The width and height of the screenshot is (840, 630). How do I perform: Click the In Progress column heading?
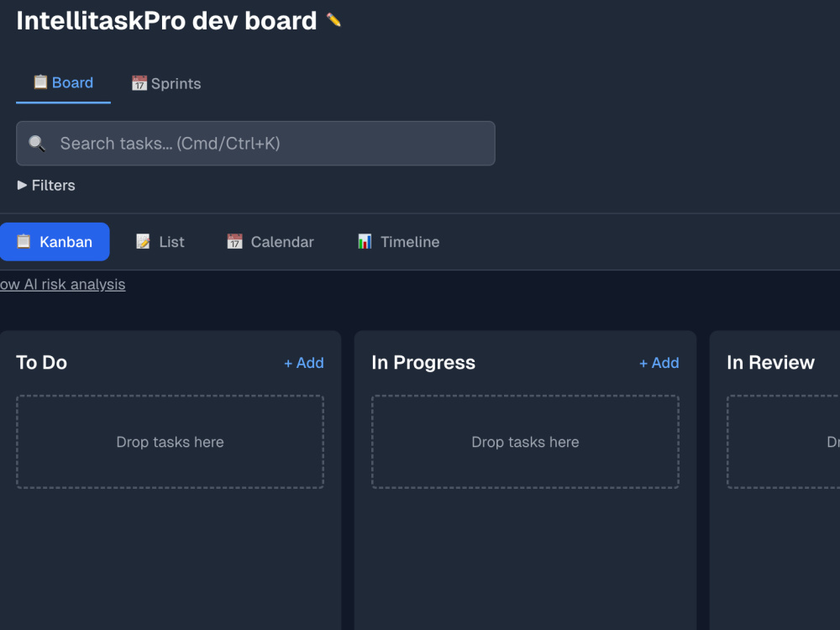click(x=423, y=363)
